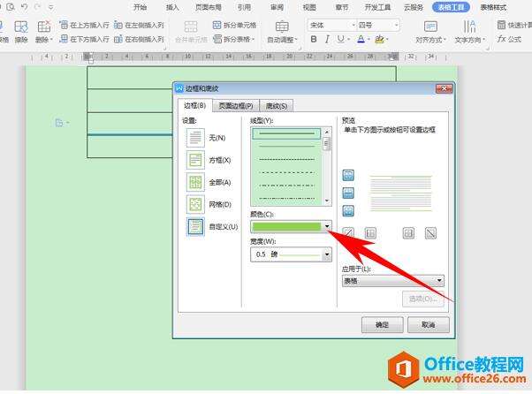Toggle the right border preview button
Screen dimensions: 532x394
coord(408,233)
